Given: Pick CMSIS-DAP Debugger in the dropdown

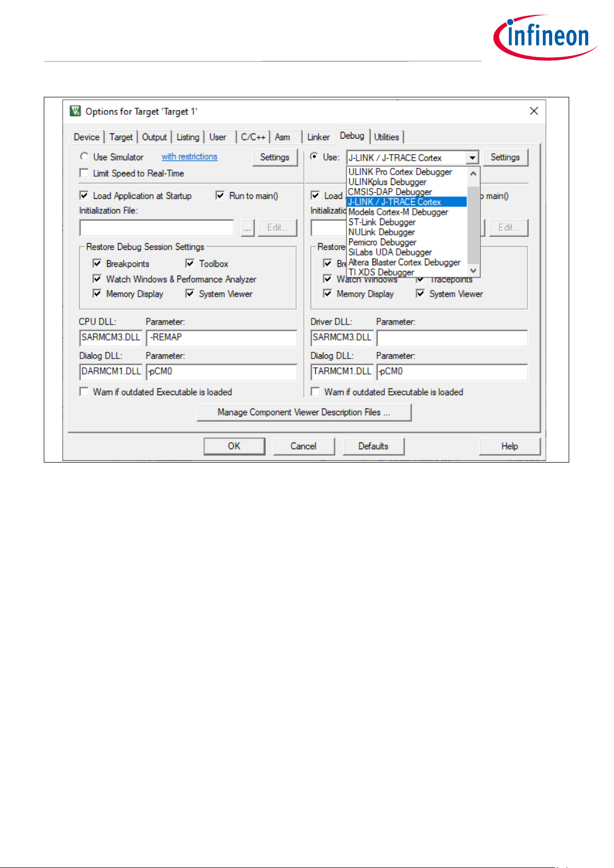Looking at the screenshot, I should coord(390,192).
